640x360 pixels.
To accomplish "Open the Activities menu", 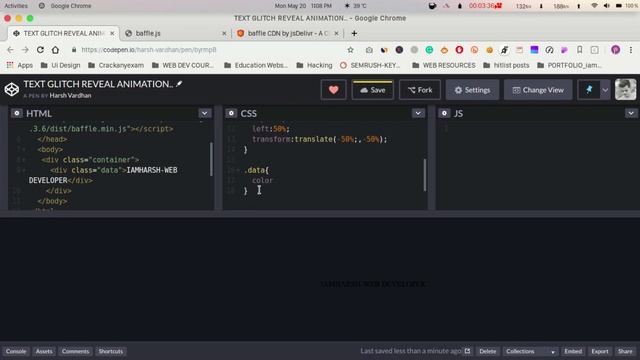I will [x=16, y=6].
